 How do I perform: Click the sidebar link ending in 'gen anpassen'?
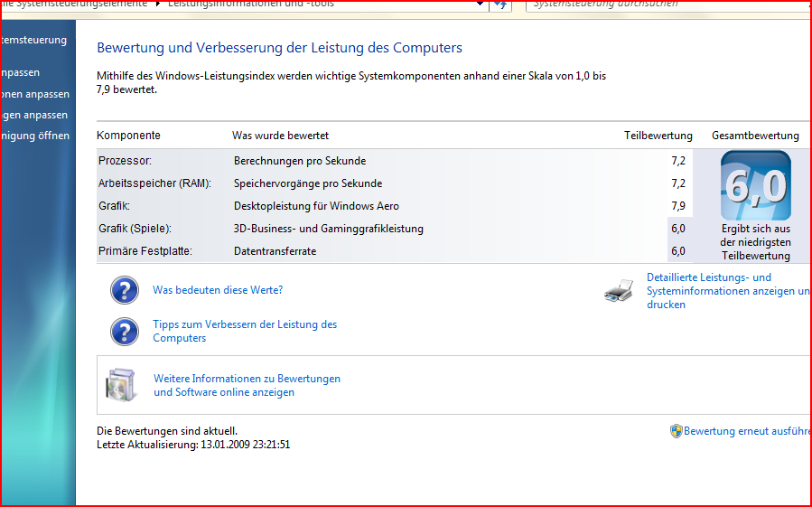coord(34,115)
